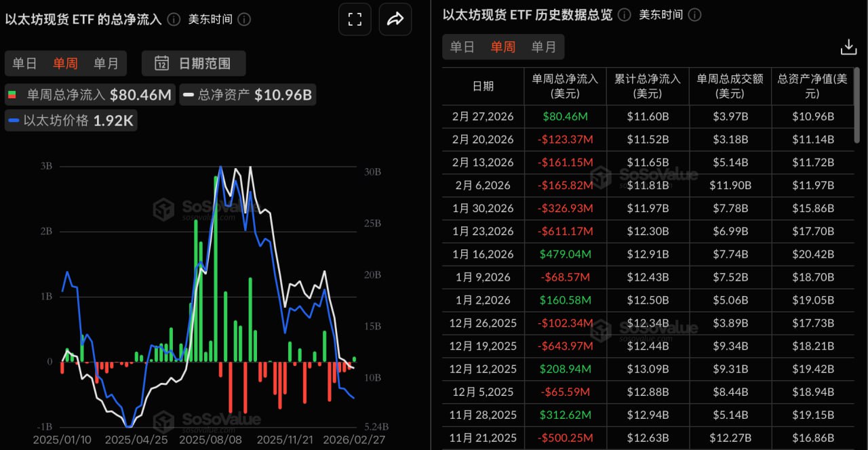Click the info icon beside 以太坊现货 ETF 历史数据总览
Viewport: 868px width, 450px height.
pos(623,14)
